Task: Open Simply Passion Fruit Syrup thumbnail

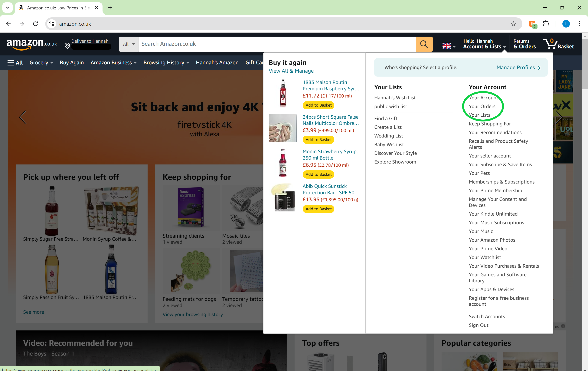Action: click(x=52, y=269)
